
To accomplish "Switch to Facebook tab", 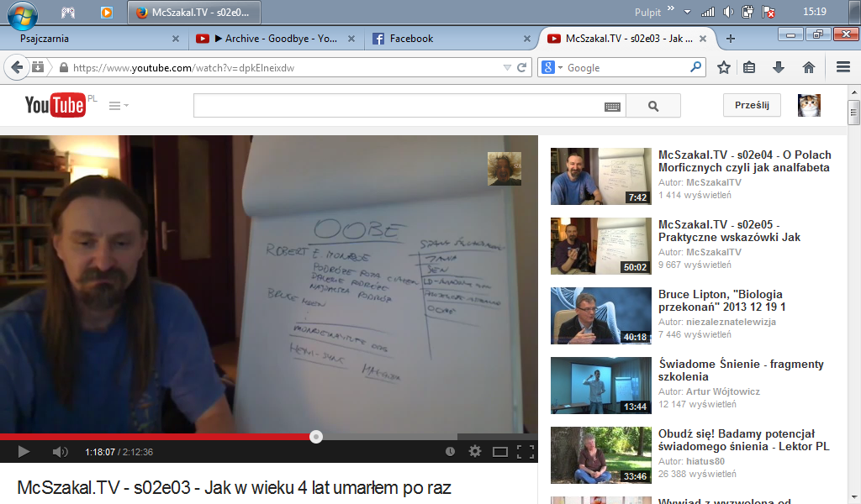I will pyautogui.click(x=451, y=39).
